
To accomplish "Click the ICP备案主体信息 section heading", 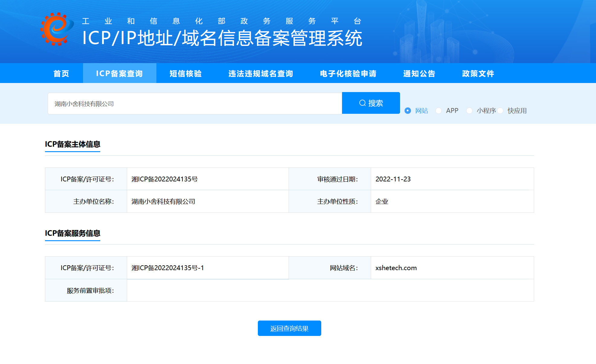I will tap(72, 144).
